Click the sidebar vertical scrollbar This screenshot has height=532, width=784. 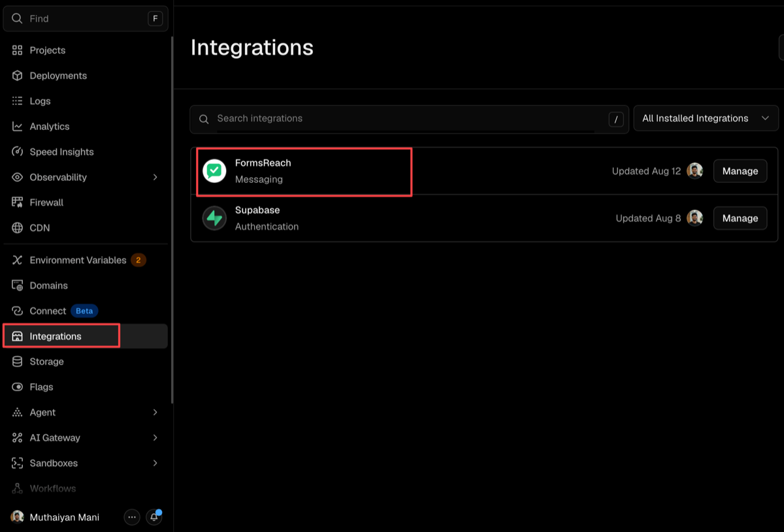pos(172,219)
